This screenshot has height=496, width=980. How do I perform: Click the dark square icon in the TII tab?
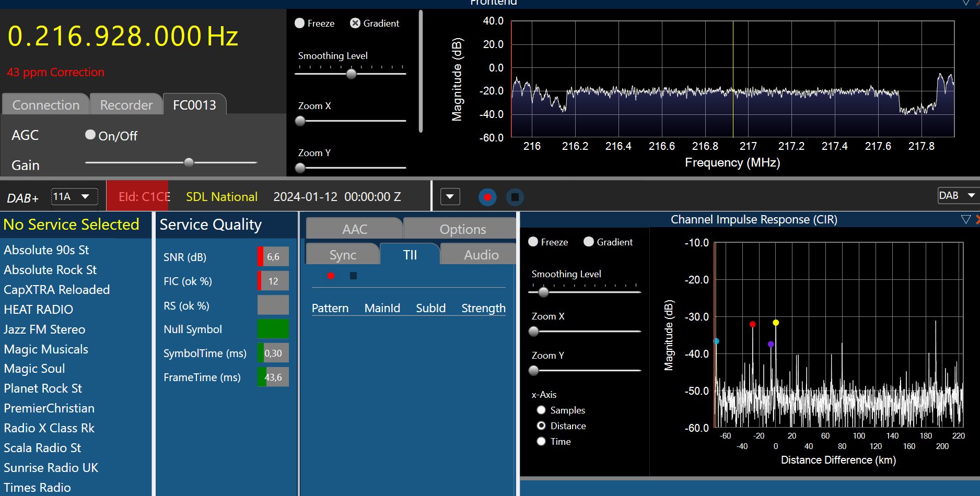click(353, 276)
